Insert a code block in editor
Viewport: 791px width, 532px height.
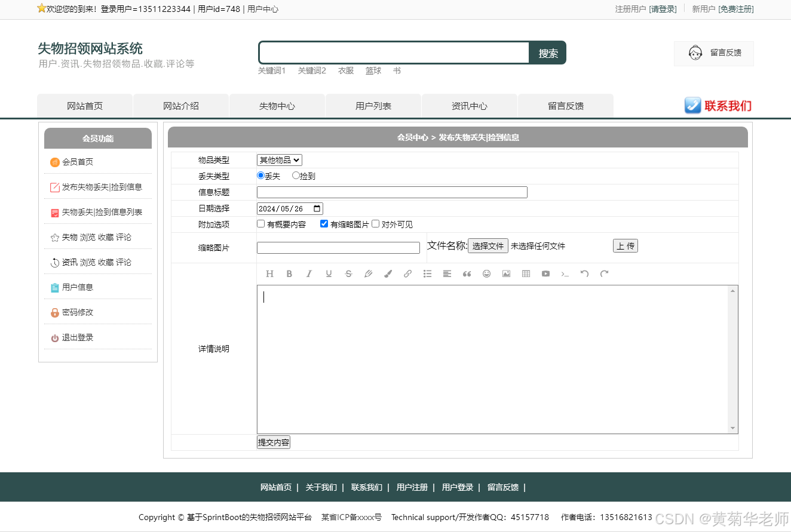click(565, 273)
